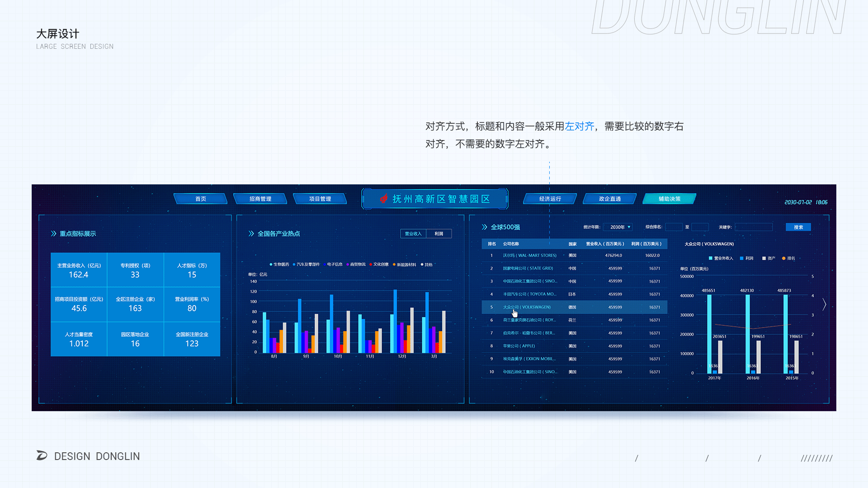Click the chevron icon beside 全国各产业热点
This screenshot has height=488, width=868.
[251, 234]
